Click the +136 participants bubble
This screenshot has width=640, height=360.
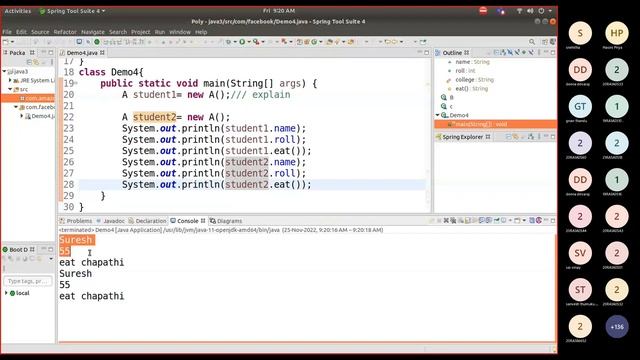tap(617, 327)
